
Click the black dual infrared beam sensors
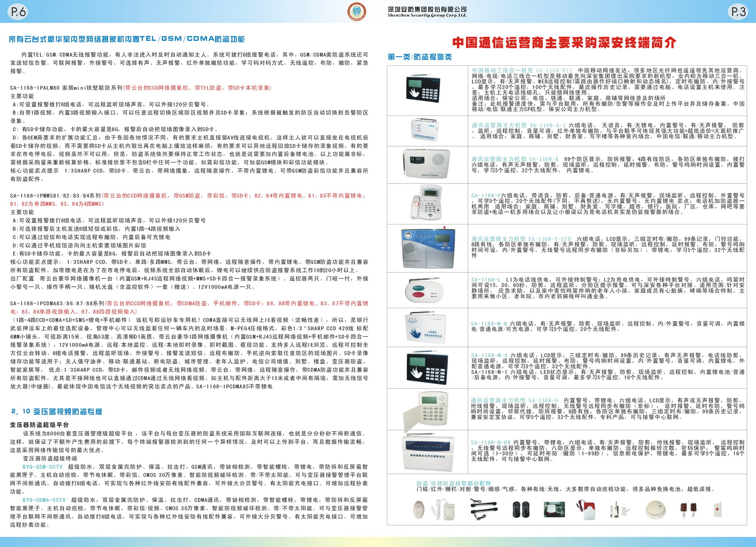point(521,509)
